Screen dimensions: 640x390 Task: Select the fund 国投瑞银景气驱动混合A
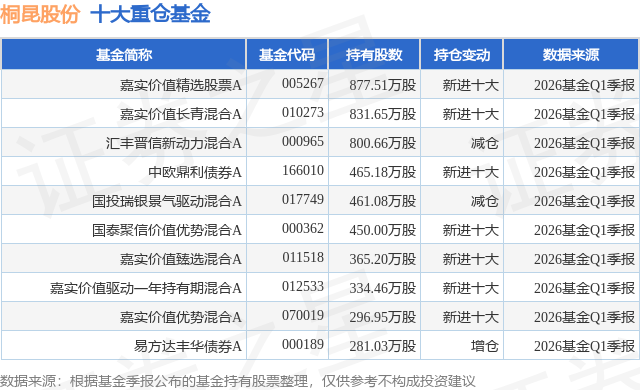(x=167, y=201)
